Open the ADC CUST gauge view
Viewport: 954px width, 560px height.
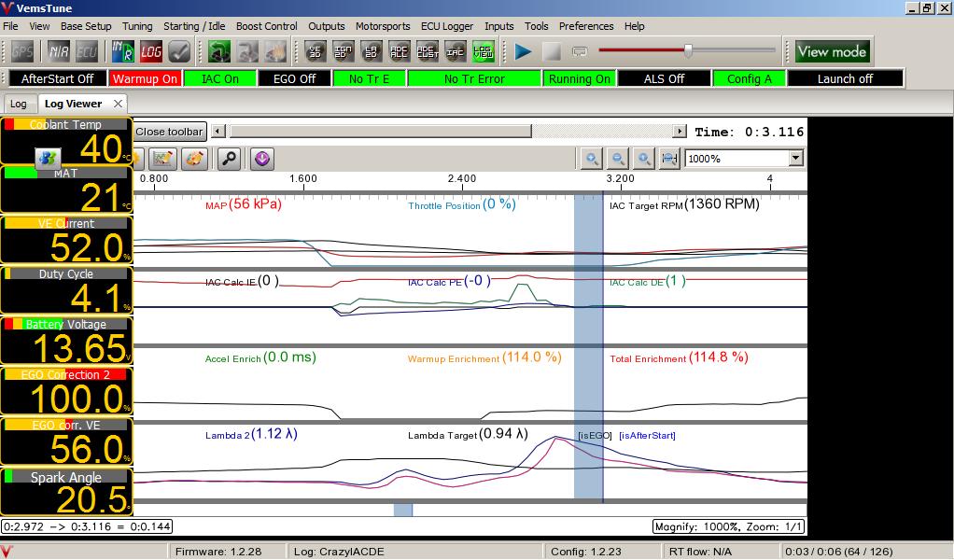pyautogui.click(x=428, y=52)
